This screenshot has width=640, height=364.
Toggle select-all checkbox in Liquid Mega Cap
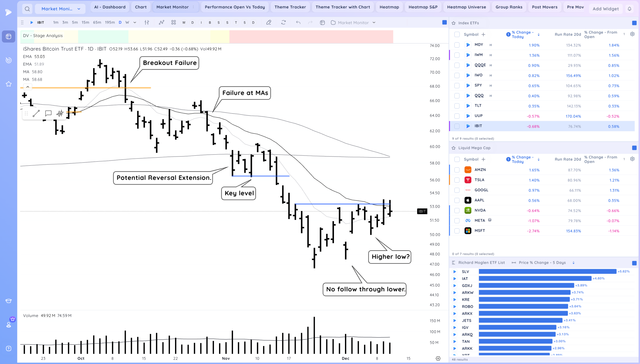[457, 159]
